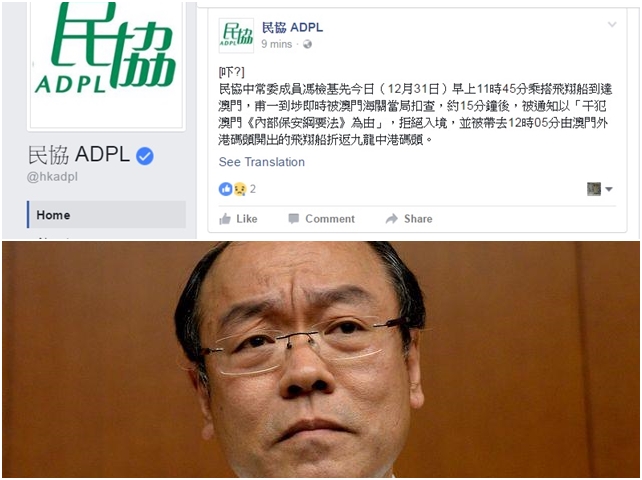Image resolution: width=642 pixels, height=480 pixels.
Task: Select the Home tab in sidebar
Action: [x=106, y=215]
